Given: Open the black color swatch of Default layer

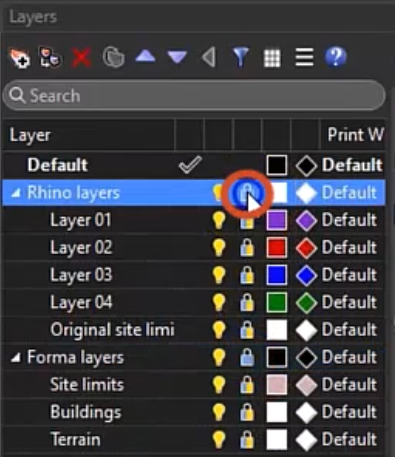Looking at the screenshot, I should tap(277, 165).
